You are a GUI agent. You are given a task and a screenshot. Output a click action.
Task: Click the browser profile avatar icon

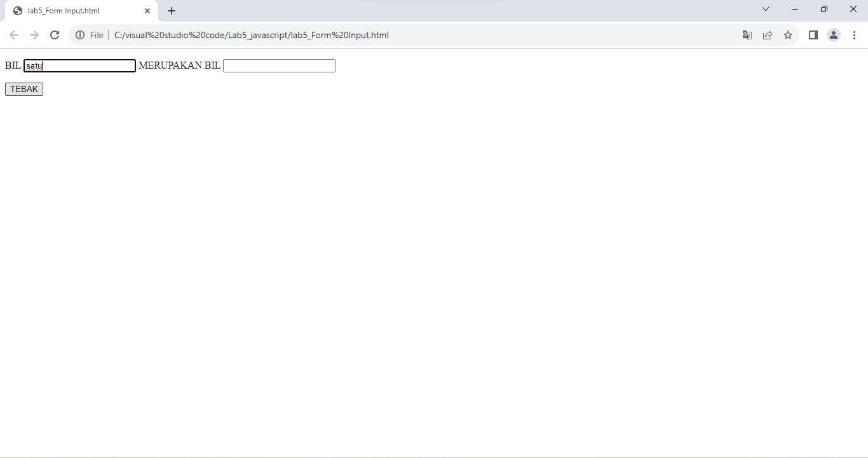pyautogui.click(x=834, y=35)
